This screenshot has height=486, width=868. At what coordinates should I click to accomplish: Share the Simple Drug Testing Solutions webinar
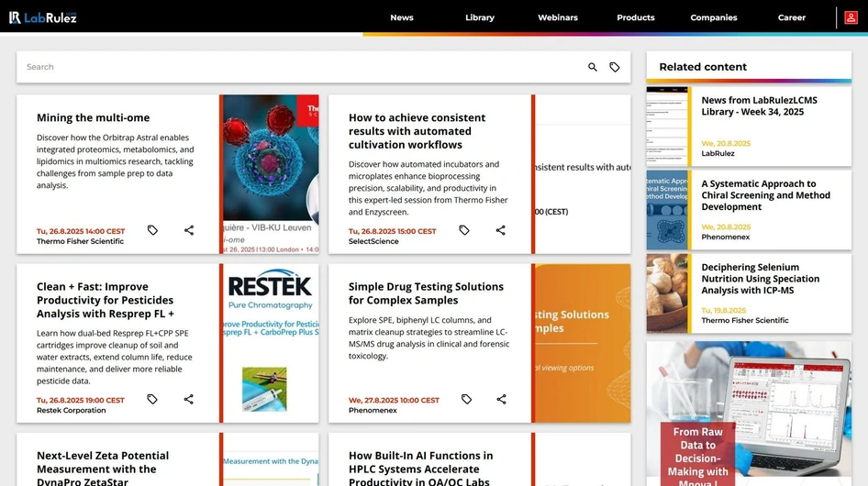[x=502, y=399]
